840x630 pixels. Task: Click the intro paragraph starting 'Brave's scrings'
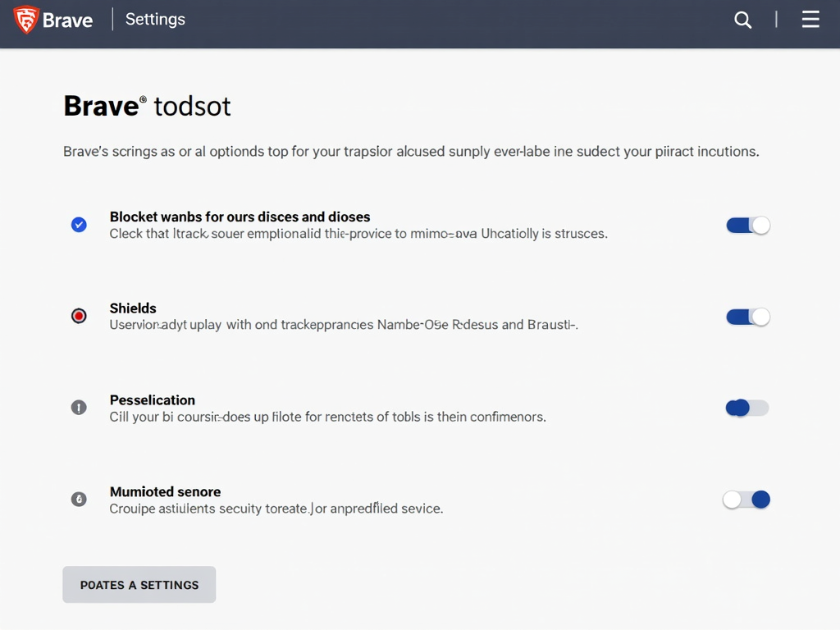(x=411, y=151)
